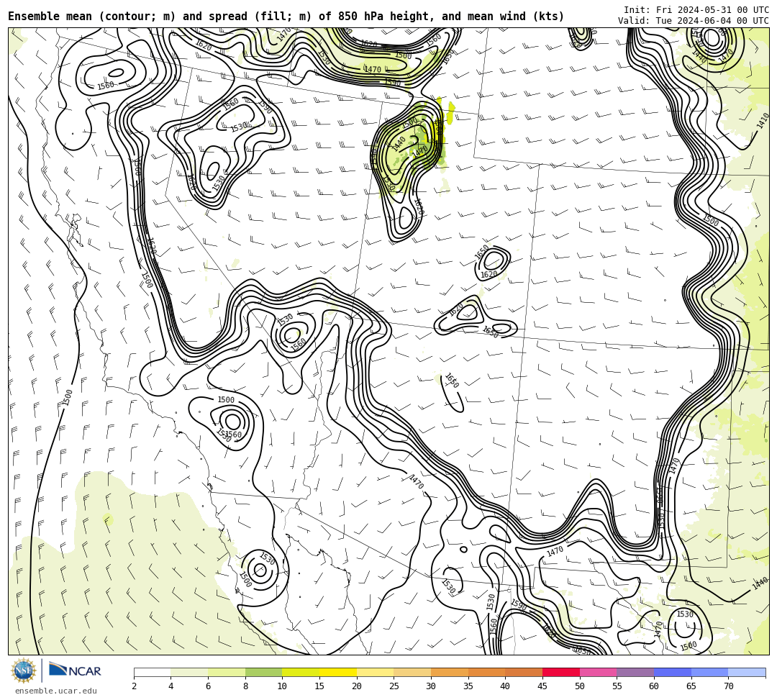The height and width of the screenshot is (700, 777).
Task: Click the Valid: Tue 2024-06-04 00 UTC text
Action: (694, 21)
